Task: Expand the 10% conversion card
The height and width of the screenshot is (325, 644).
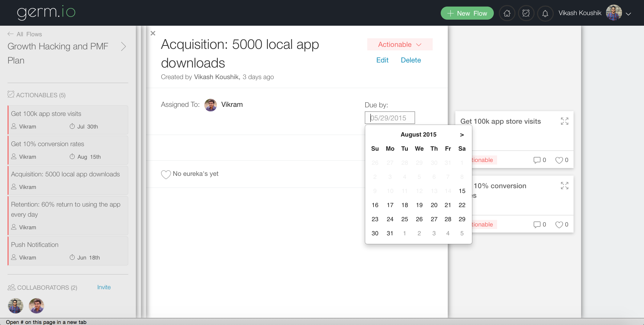Action: [564, 186]
